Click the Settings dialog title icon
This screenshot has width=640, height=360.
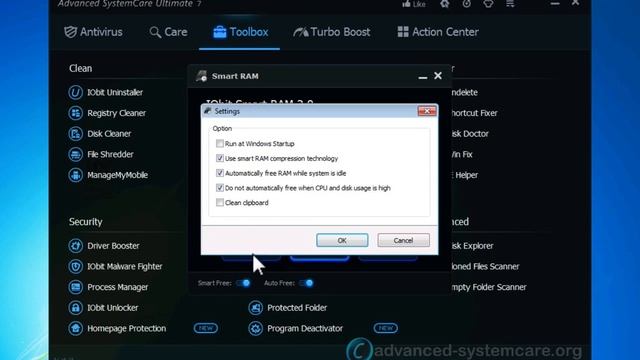(208, 111)
